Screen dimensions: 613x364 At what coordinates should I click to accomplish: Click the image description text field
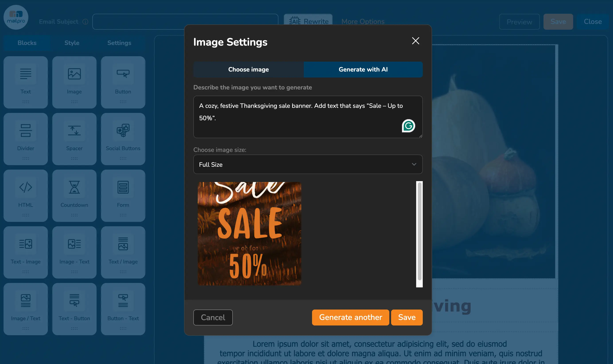click(307, 117)
